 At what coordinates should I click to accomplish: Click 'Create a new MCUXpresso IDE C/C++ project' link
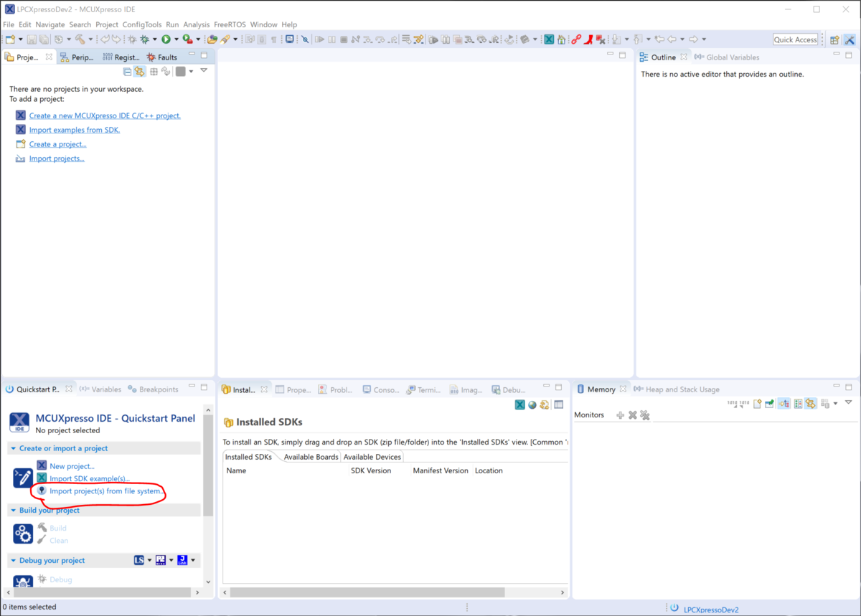[x=105, y=115]
